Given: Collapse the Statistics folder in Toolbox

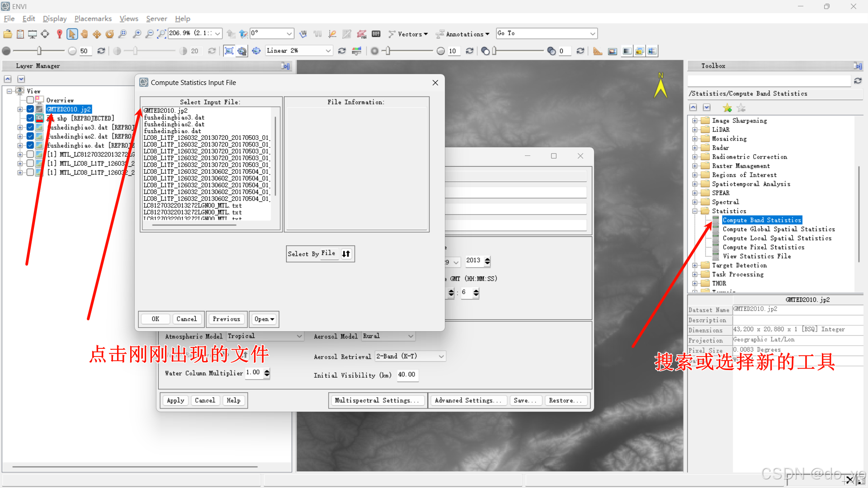Looking at the screenshot, I should (x=695, y=211).
